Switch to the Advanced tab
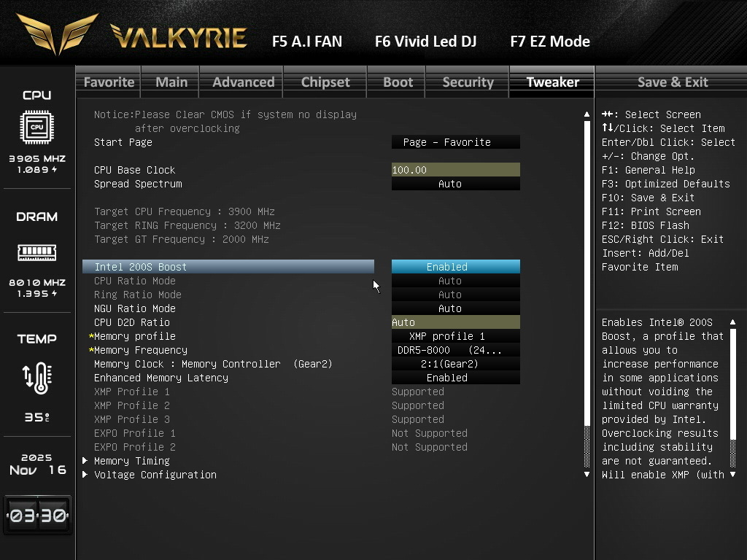Image resolution: width=747 pixels, height=560 pixels. coord(243,82)
